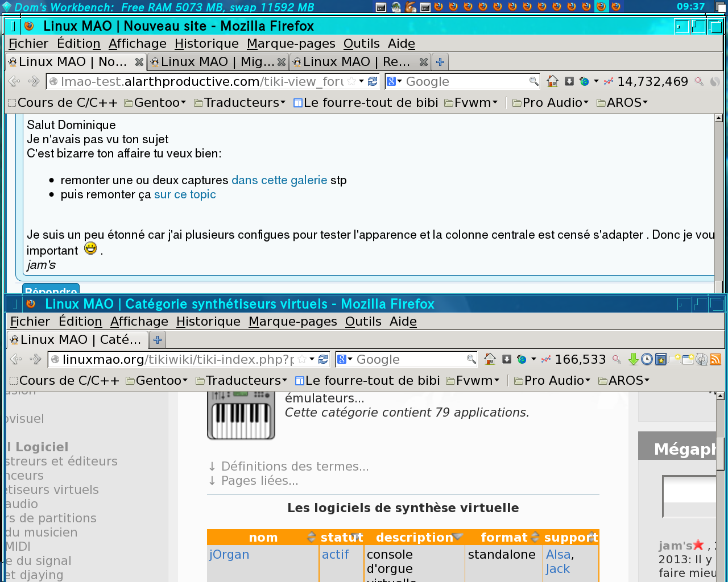Click the highlighted Firefox icon in the top panel
This screenshot has width=728, height=582.
point(601,7)
